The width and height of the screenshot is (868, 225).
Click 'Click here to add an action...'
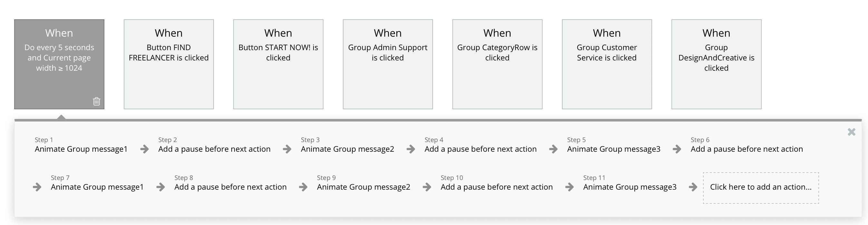(760, 187)
